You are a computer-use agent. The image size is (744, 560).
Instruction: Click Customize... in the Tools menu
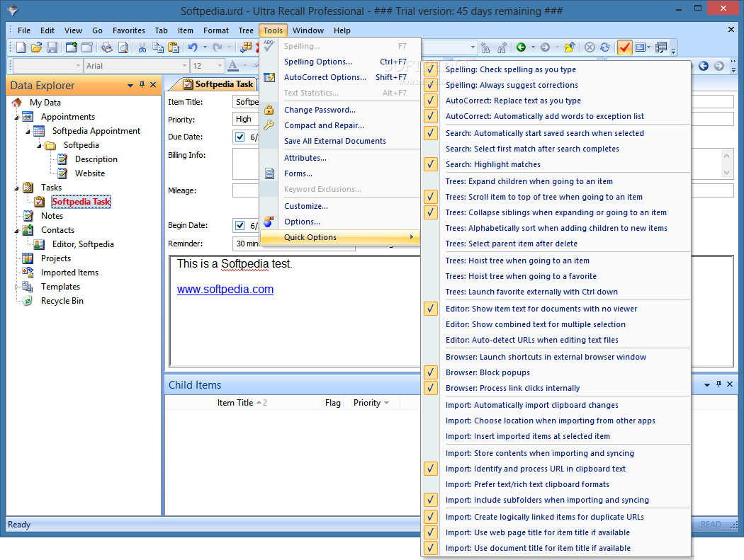[339, 206]
